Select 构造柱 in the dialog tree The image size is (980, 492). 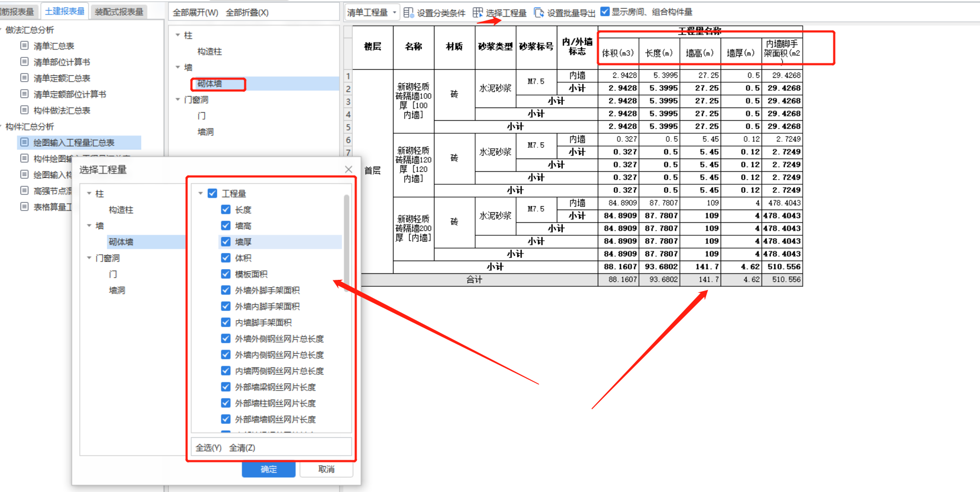click(121, 209)
